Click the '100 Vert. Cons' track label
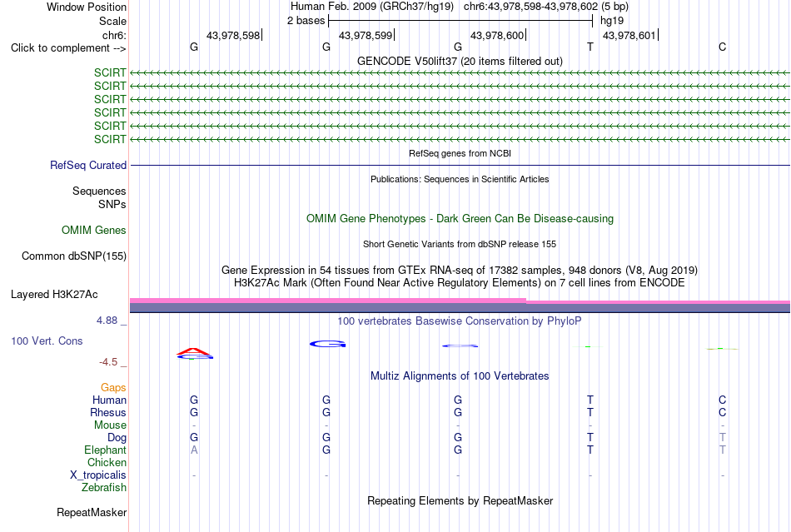 (47, 341)
